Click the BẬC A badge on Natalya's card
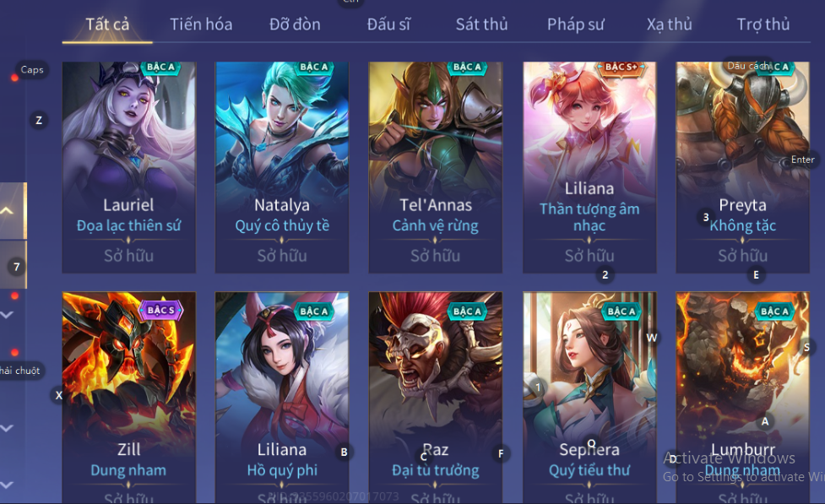825x504 pixels. click(313, 68)
